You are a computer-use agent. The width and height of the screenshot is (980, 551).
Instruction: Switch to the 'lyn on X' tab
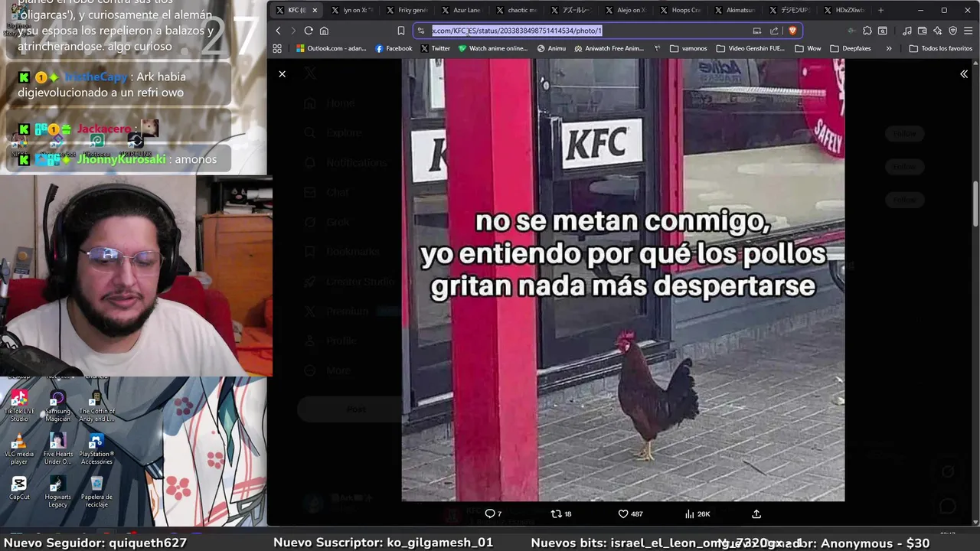click(x=351, y=10)
